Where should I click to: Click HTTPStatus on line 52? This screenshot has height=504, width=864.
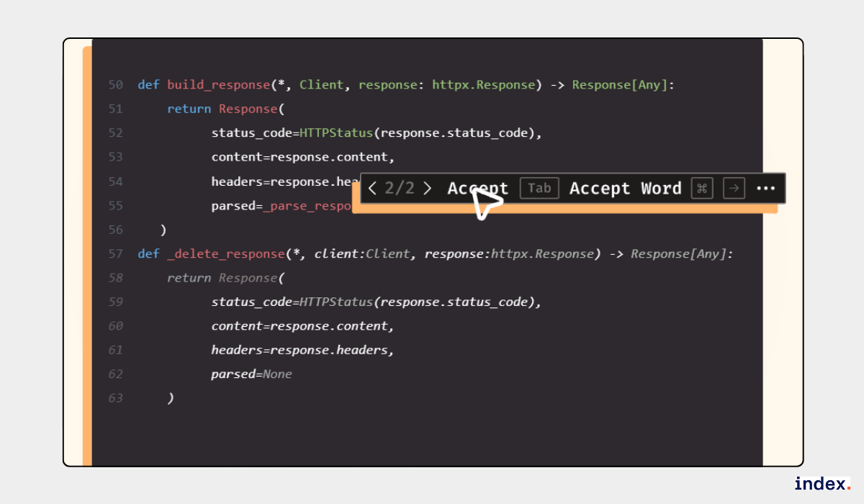[336, 133]
